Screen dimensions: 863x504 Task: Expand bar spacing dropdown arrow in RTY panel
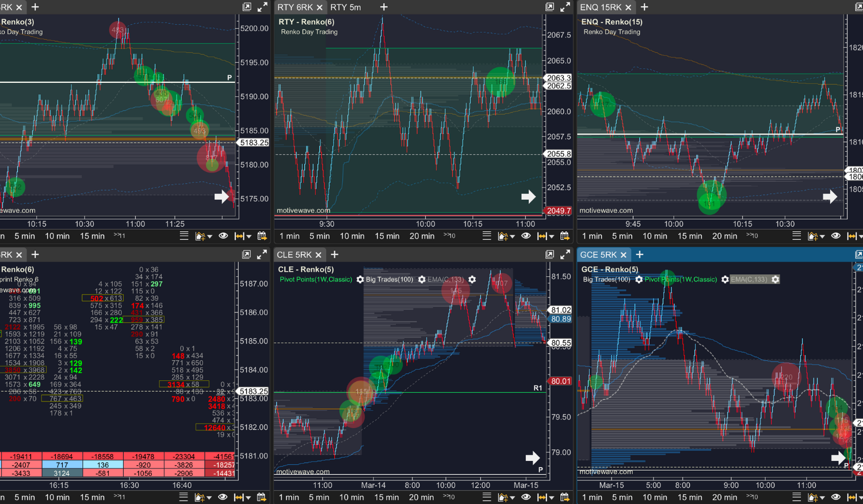[x=551, y=236]
